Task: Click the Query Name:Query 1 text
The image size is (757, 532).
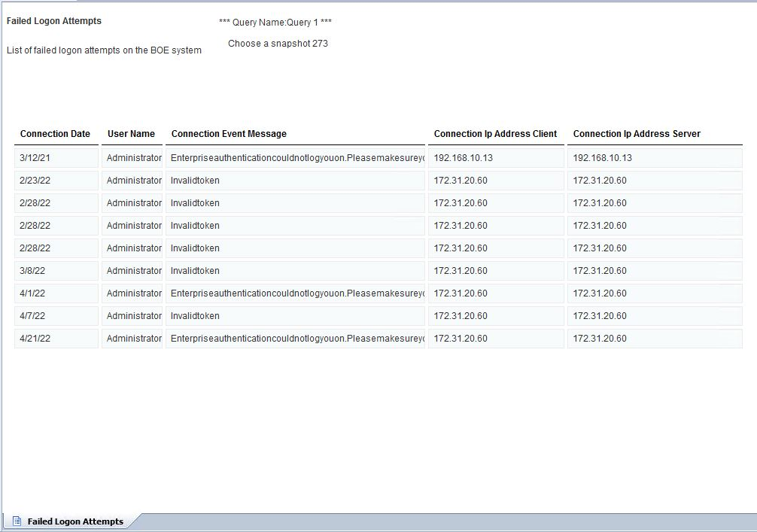Action: 278,23
